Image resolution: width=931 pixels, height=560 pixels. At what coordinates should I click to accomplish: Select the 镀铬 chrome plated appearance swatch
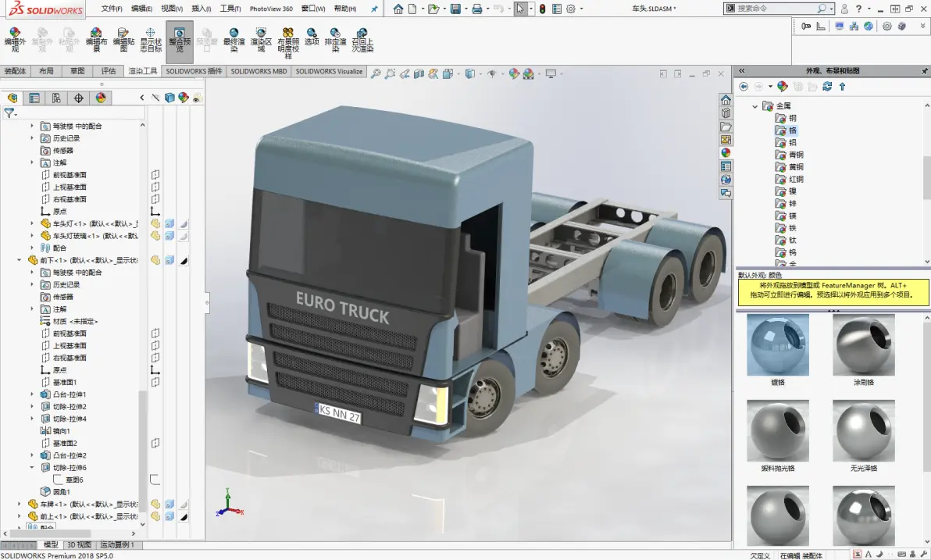(778, 346)
